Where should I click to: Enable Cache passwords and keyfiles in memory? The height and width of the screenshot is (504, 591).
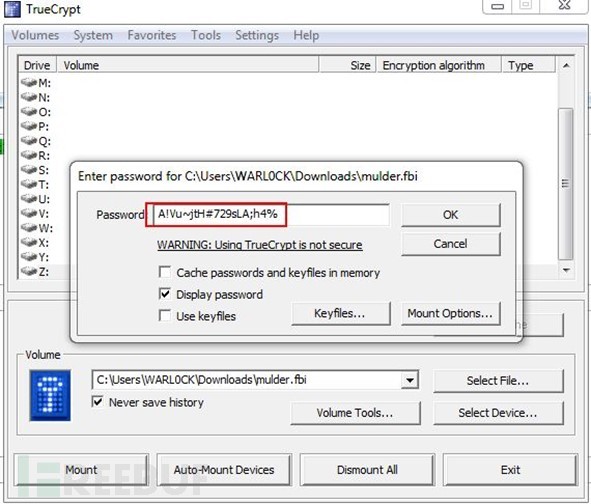point(165,272)
